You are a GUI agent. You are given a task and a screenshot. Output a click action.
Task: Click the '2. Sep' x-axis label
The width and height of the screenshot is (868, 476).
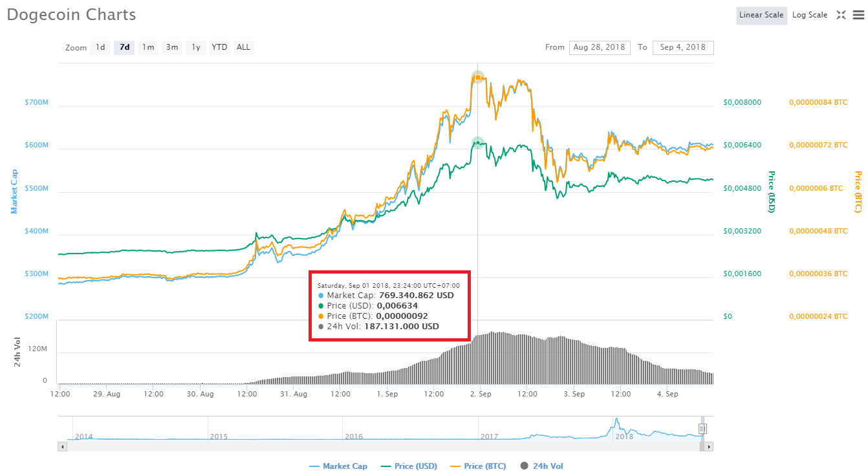point(481,394)
